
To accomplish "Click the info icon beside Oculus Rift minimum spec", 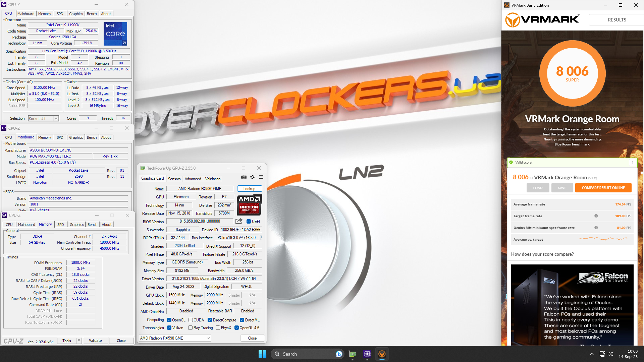I will coord(596,228).
